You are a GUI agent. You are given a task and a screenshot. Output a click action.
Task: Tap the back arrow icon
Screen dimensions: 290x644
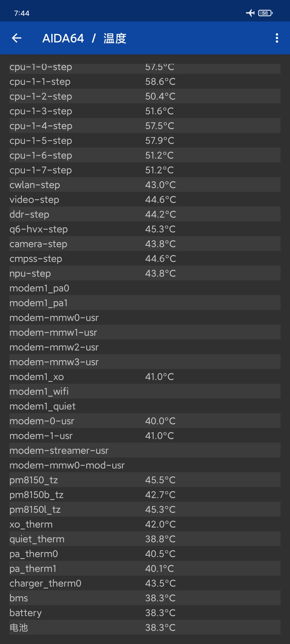click(17, 38)
